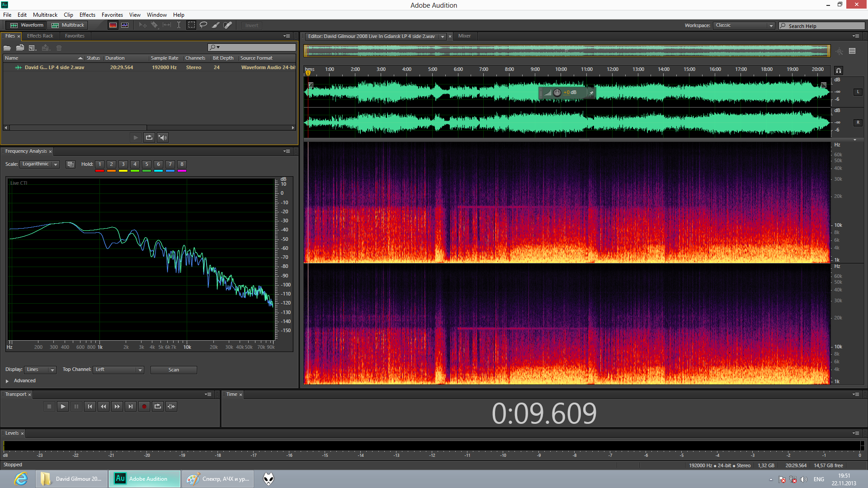Click the Fast Forward button in Transport
The height and width of the screenshot is (488, 868).
click(117, 407)
